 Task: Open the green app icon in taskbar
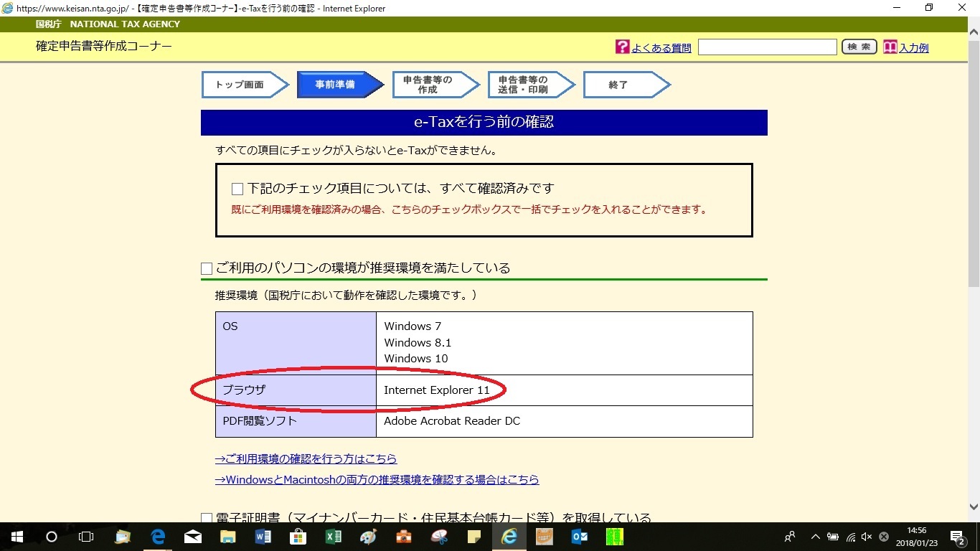pos(615,537)
